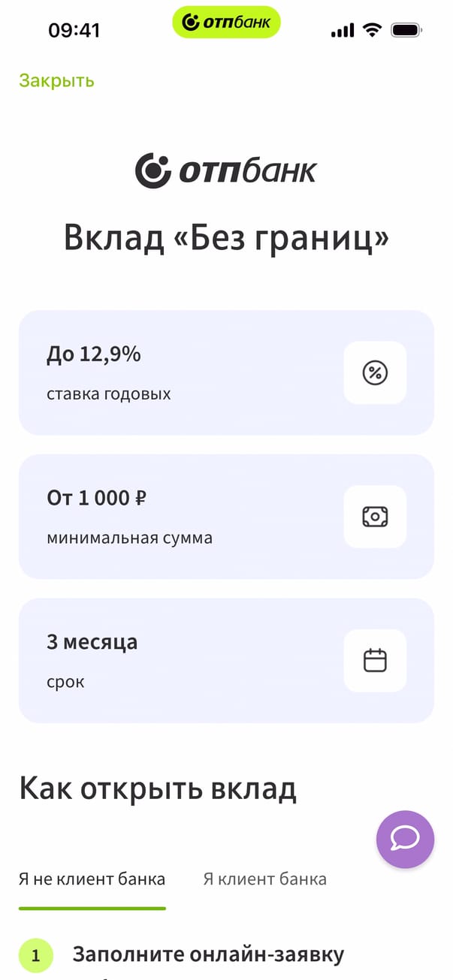The width and height of the screenshot is (453, 980).
Task: Tap the banknote icon for minimum sum
Action: coord(375,517)
